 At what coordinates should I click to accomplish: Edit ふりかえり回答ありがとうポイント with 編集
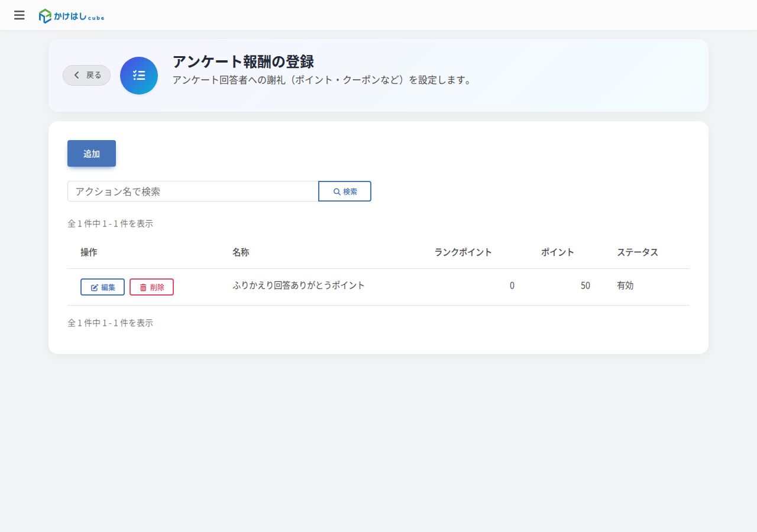tap(102, 287)
